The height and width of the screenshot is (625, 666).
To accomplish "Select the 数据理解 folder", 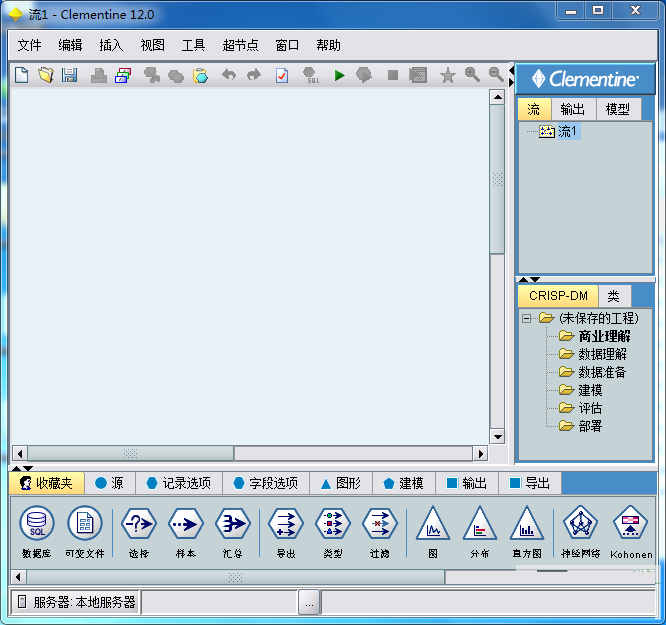I will pos(593,354).
